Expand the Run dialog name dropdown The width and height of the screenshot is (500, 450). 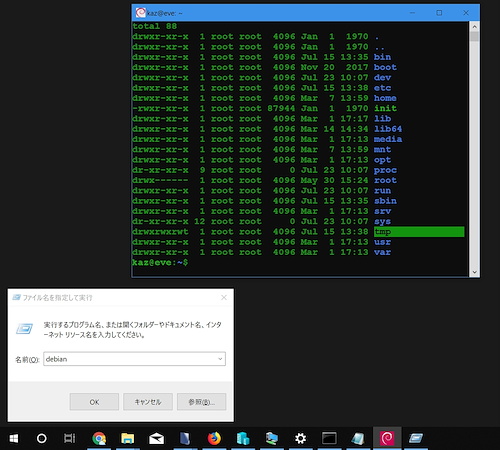point(220,359)
